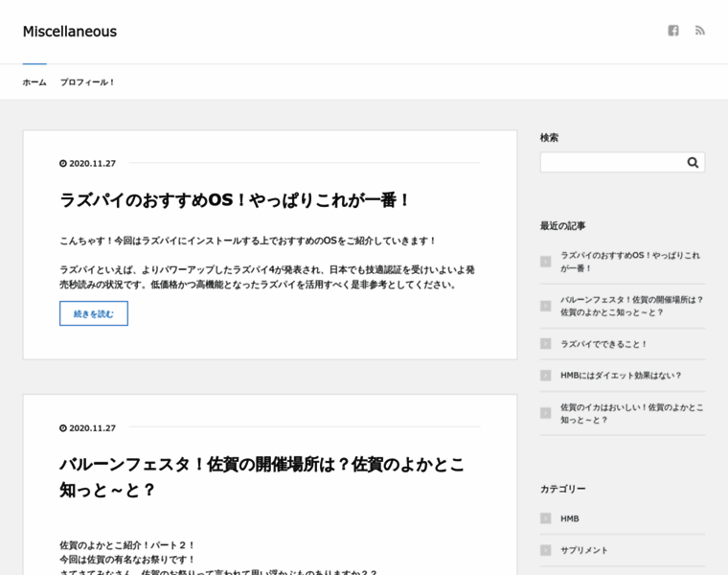
Task: Click arrow icon beside HMB category
Action: click(545, 518)
